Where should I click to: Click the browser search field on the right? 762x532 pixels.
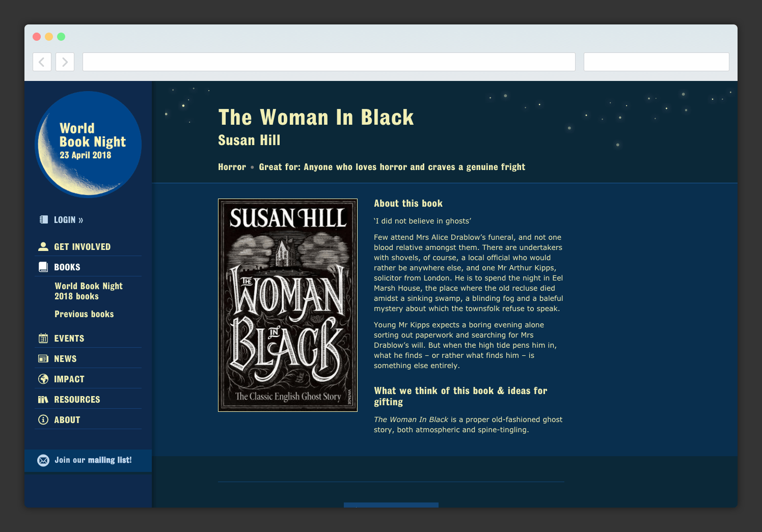coord(657,62)
